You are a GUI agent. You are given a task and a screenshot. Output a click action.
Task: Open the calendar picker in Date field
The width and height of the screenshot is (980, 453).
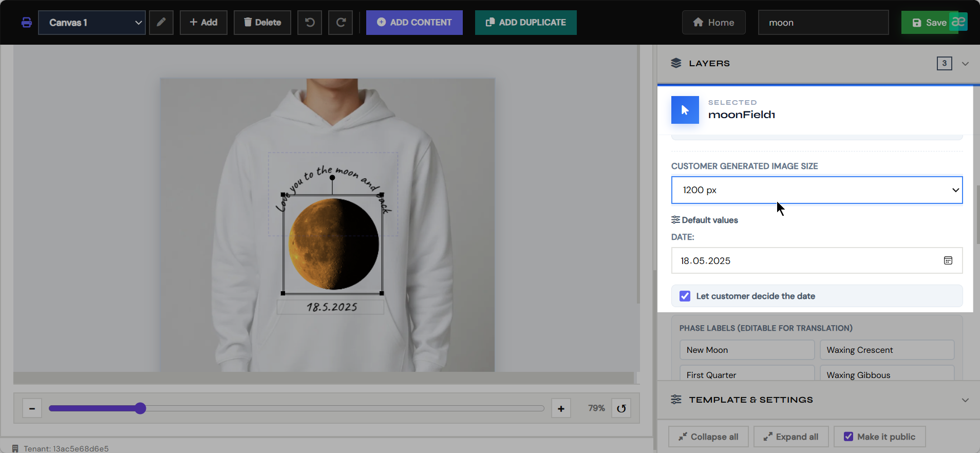pyautogui.click(x=948, y=260)
